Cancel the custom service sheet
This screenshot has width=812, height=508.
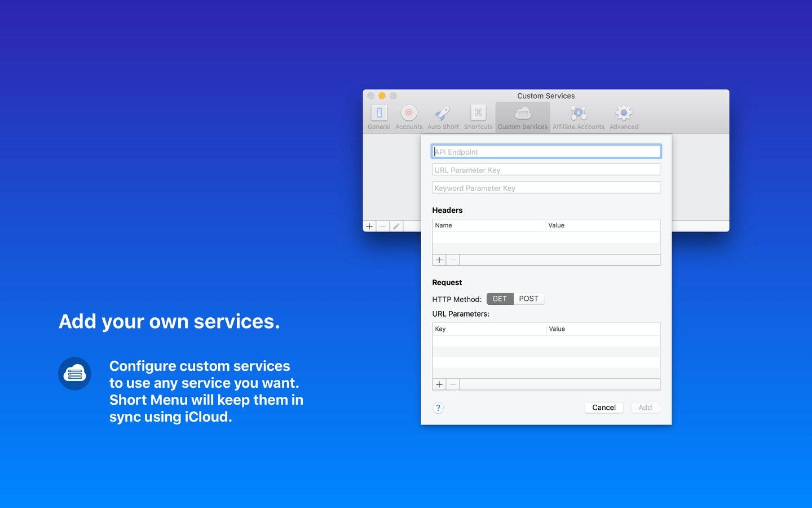pos(604,408)
